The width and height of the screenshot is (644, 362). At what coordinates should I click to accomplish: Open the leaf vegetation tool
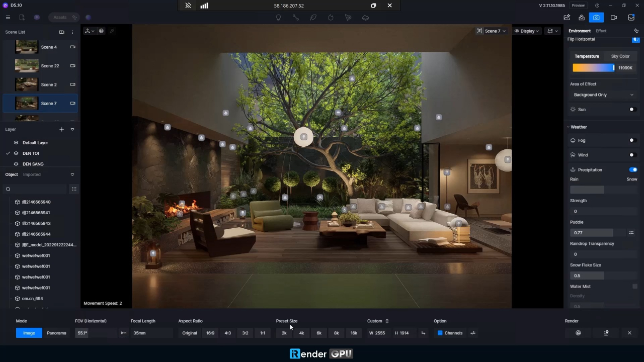pos(313,18)
